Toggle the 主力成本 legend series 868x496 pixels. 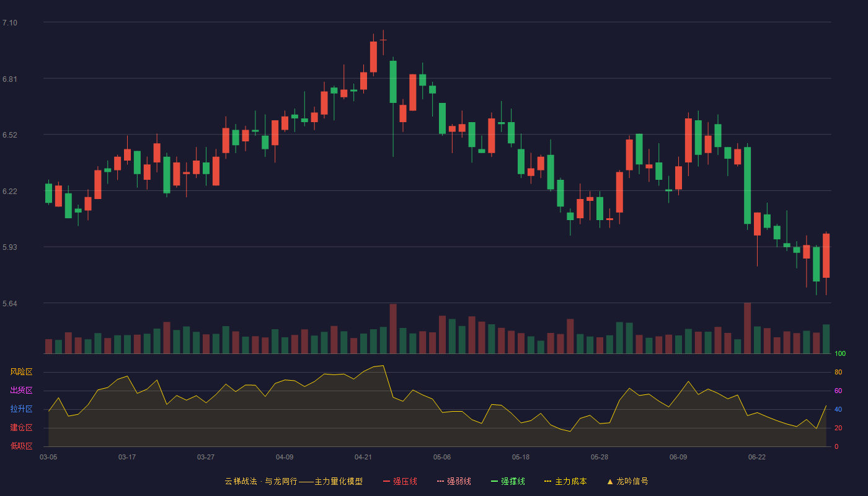[x=565, y=481]
